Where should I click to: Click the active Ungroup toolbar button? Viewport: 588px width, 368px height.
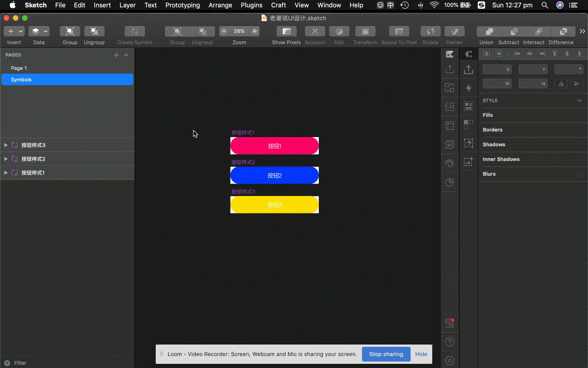94,31
